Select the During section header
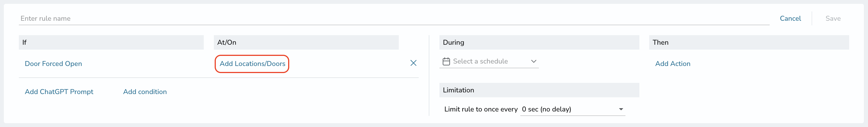This screenshot has width=868, height=127. coord(539,42)
